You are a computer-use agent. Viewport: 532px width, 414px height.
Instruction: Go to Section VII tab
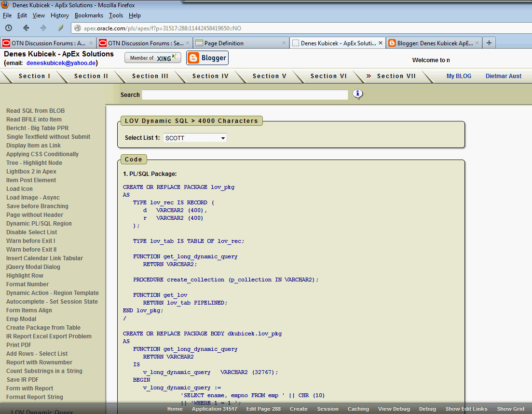pos(396,76)
